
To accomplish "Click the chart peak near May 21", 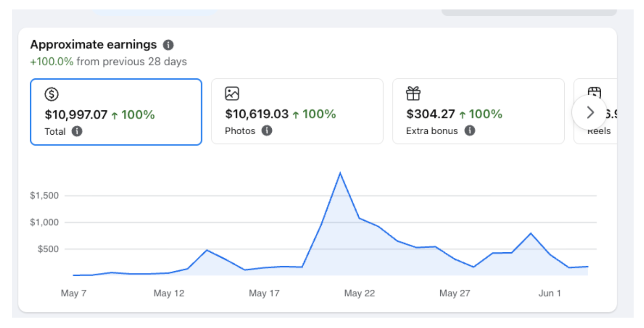I will [x=340, y=173].
